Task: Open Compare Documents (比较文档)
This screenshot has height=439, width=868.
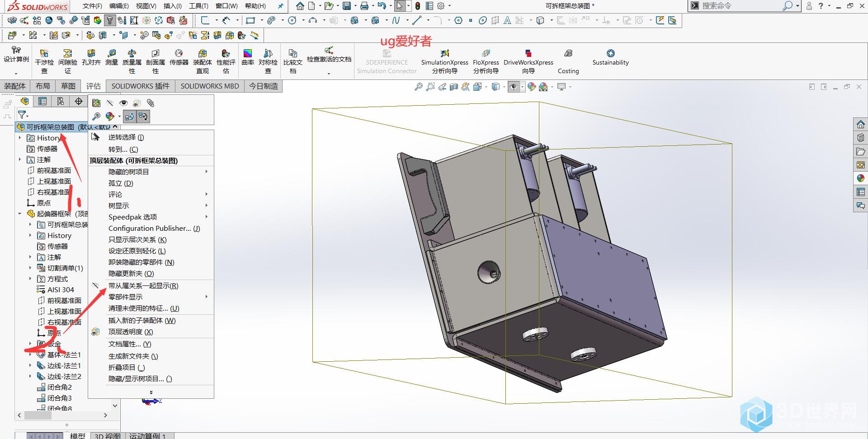Action: click(x=293, y=61)
